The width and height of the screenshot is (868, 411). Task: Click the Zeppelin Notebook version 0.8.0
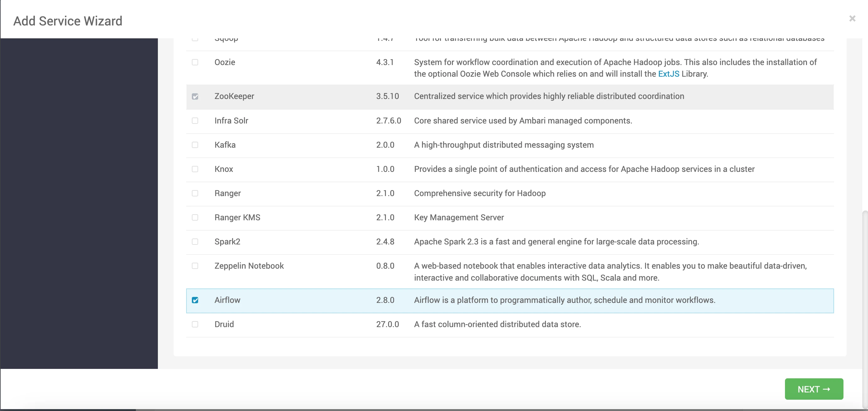coord(385,266)
